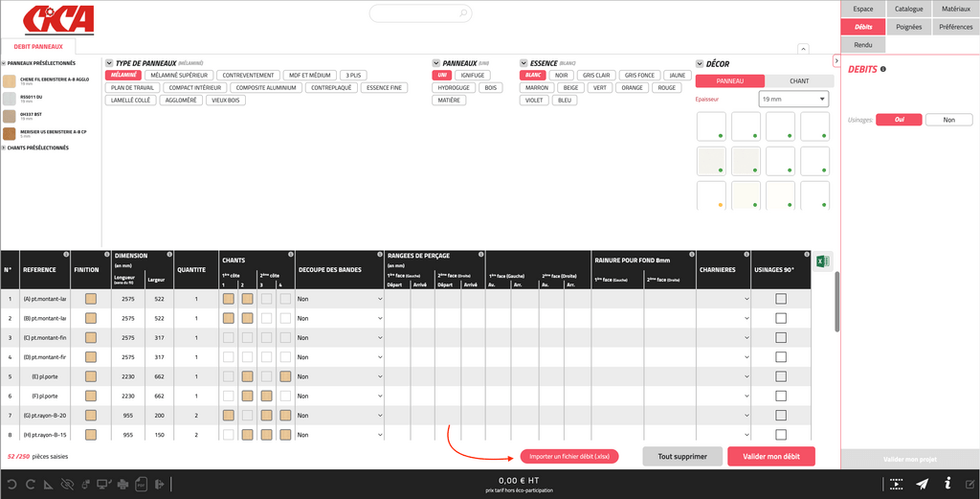Check the Usinages 90° box for row 1
This screenshot has width=980, height=499.
781,299
